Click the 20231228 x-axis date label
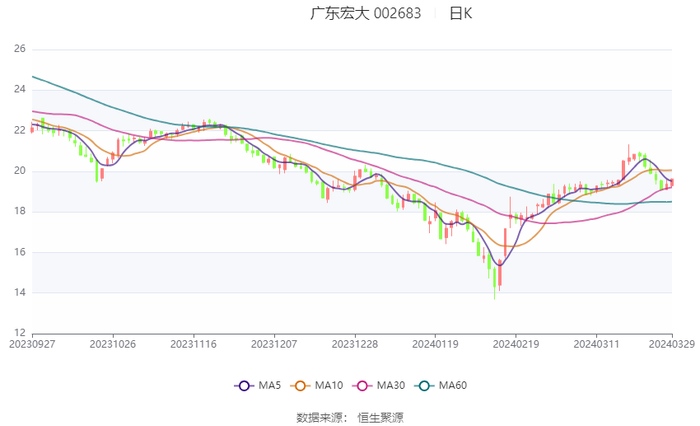 354,344
